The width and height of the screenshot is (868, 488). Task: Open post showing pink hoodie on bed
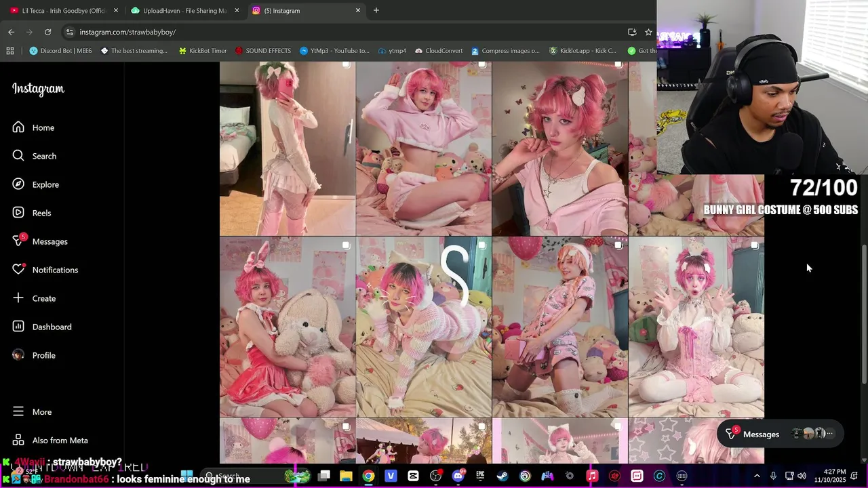tap(424, 148)
